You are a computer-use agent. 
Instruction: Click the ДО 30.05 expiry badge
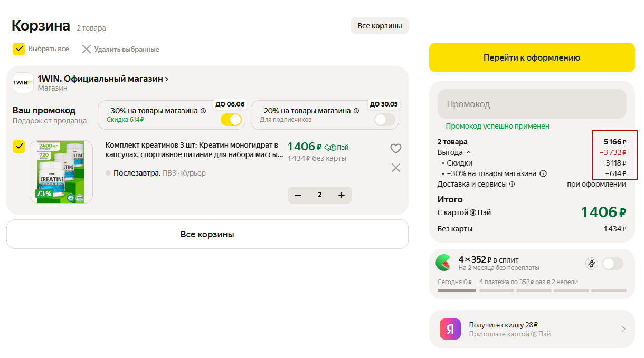click(x=384, y=104)
